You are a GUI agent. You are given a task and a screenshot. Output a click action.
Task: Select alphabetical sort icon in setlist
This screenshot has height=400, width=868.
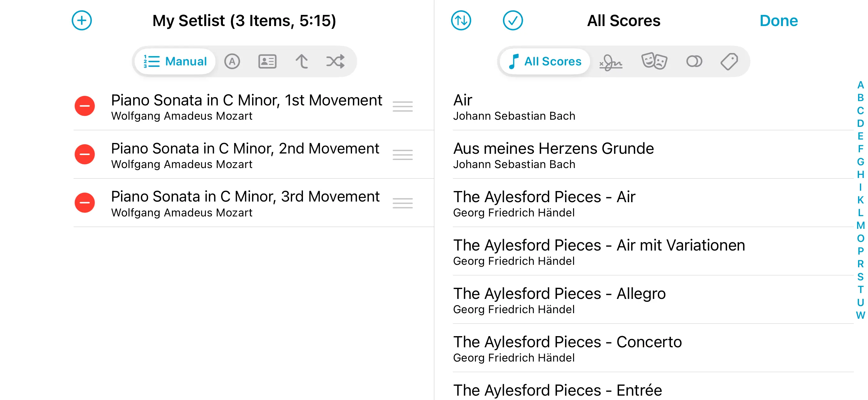232,62
